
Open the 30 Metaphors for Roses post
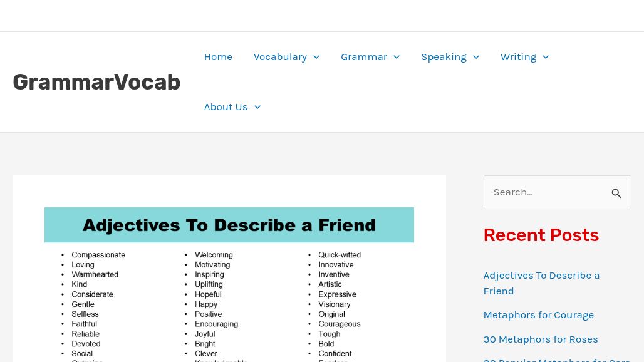[541, 339]
